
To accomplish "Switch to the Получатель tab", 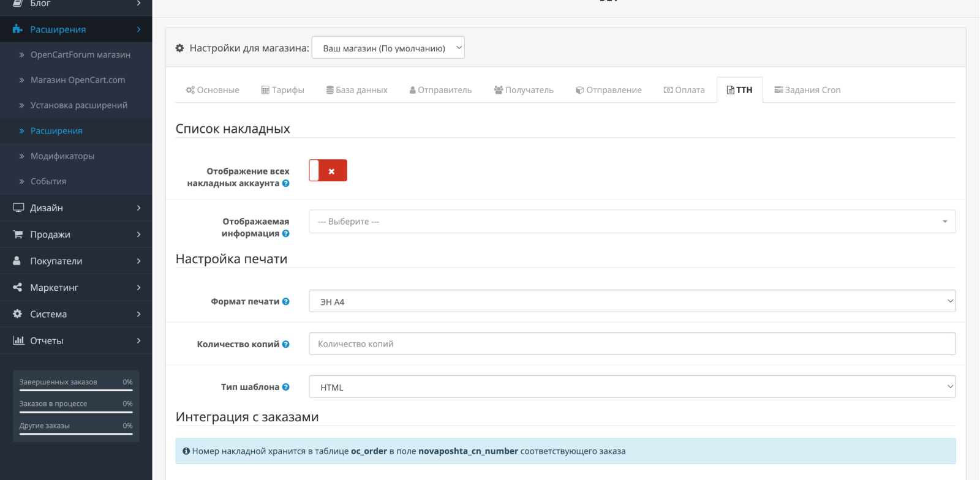I will pyautogui.click(x=524, y=90).
